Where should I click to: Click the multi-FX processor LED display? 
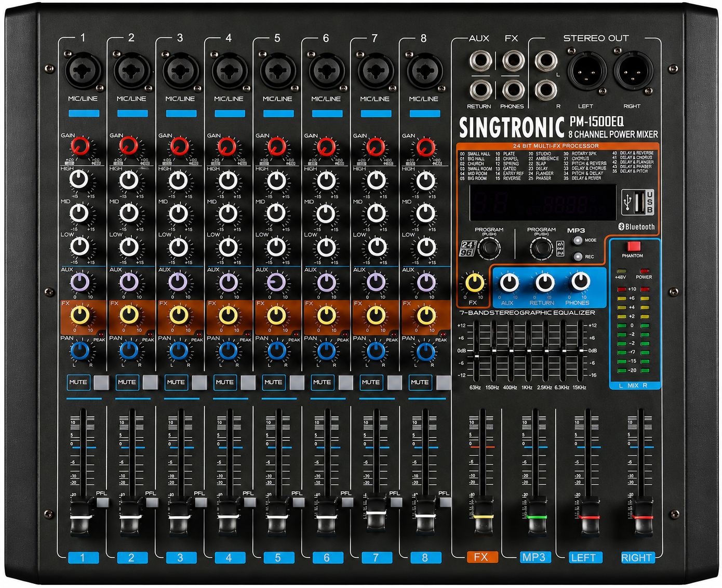coord(542,203)
